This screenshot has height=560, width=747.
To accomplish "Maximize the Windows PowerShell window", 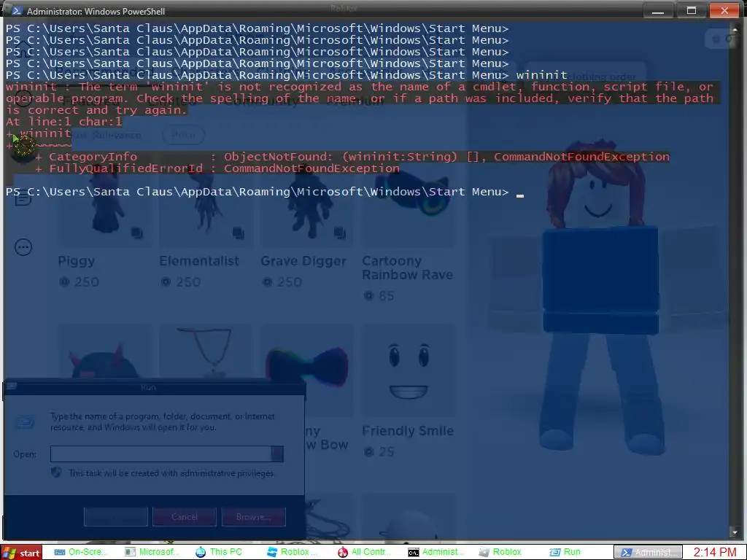I will pos(692,10).
